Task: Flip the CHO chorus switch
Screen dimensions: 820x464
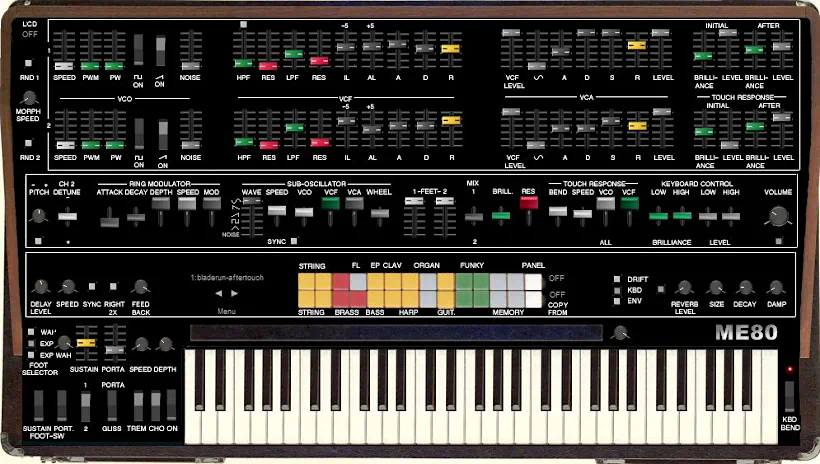Action: point(155,405)
